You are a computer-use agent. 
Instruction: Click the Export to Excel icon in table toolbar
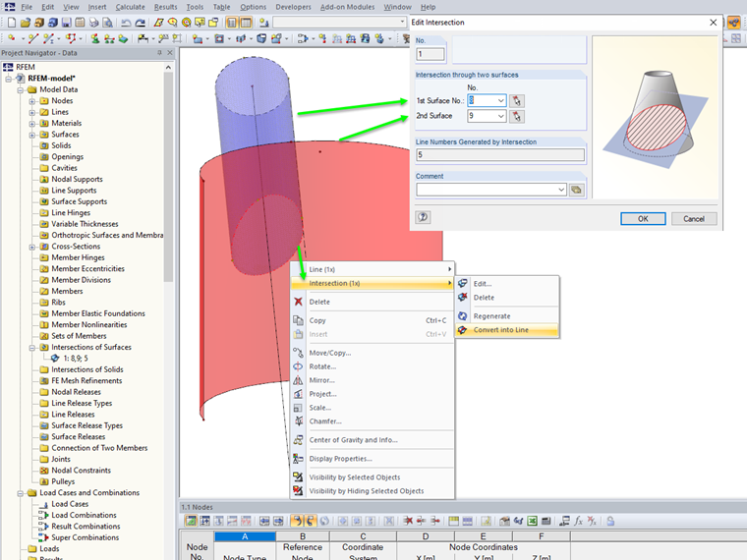click(x=533, y=521)
